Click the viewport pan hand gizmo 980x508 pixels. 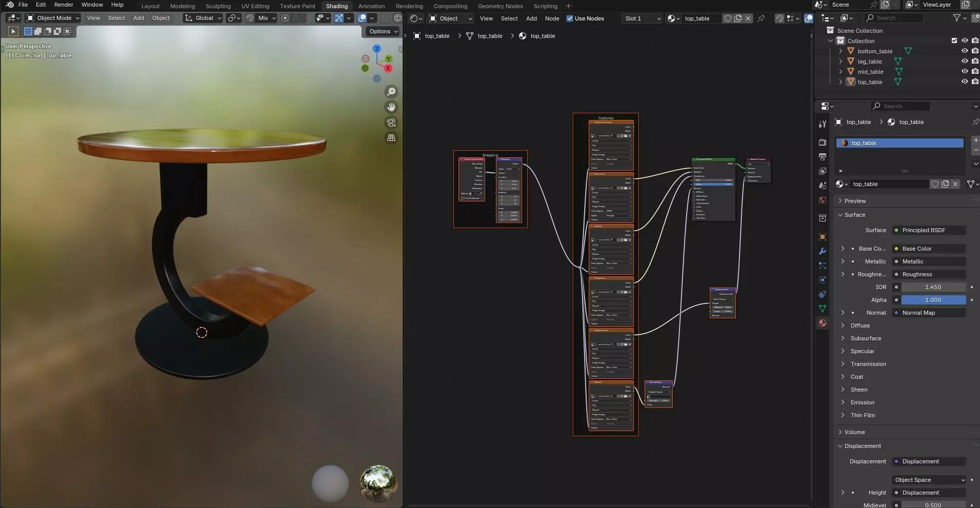pos(391,107)
